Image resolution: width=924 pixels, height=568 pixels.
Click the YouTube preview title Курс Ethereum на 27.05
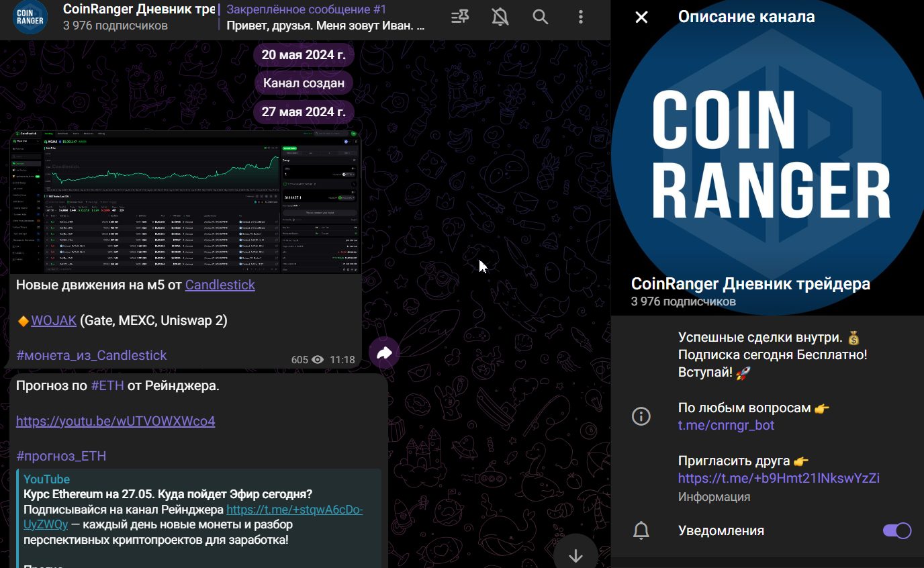coord(168,495)
